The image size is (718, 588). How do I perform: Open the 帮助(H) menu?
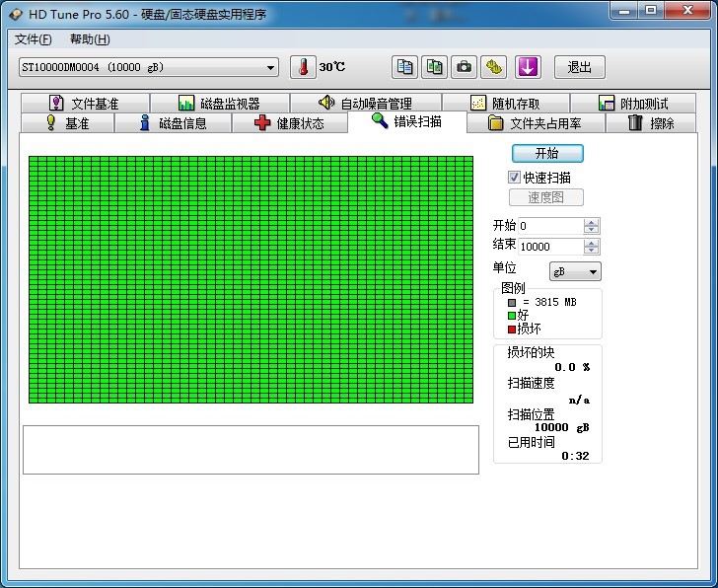(90, 39)
